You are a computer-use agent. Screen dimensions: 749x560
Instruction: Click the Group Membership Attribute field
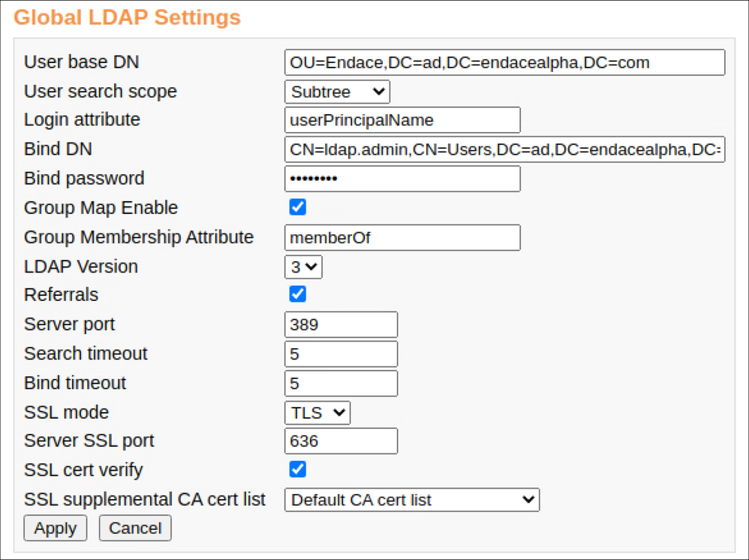pos(402,237)
